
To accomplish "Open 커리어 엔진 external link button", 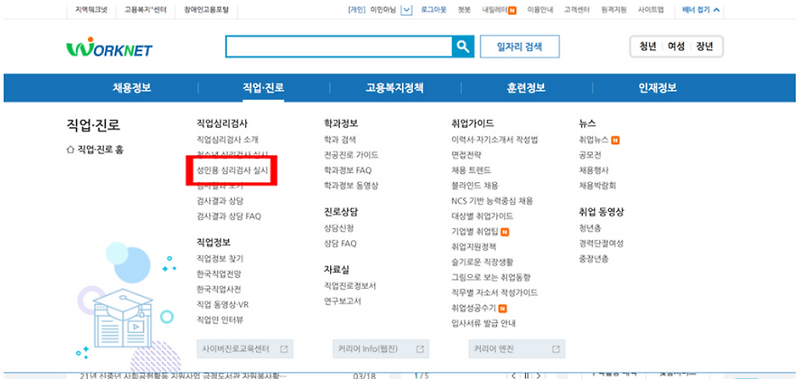I will click(x=517, y=349).
